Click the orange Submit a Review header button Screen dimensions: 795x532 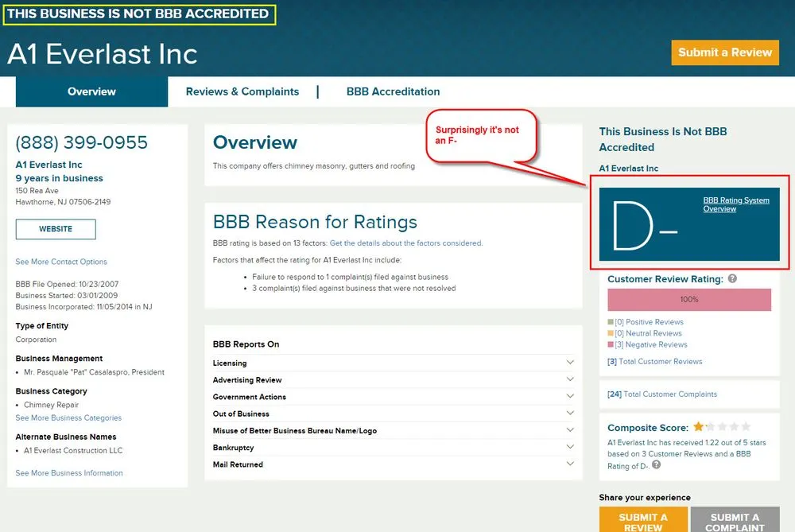(x=724, y=52)
